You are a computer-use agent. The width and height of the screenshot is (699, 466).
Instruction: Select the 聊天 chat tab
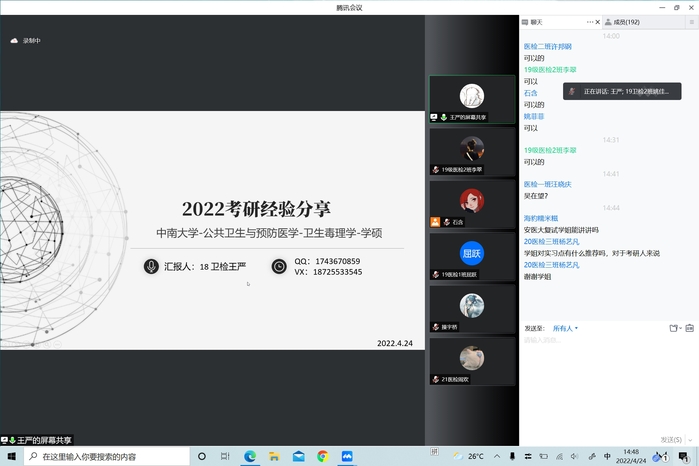[x=536, y=22]
